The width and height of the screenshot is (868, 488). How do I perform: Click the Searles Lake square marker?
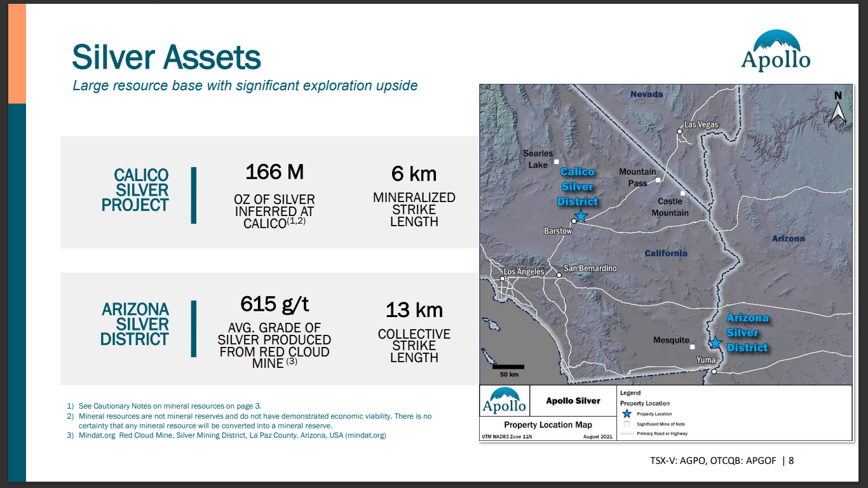(x=556, y=162)
